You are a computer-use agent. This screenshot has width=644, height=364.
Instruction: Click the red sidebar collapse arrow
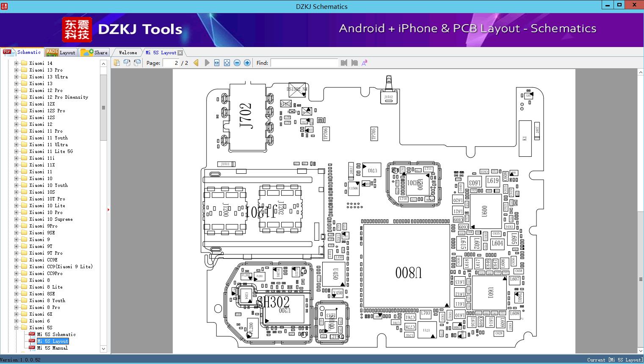pyautogui.click(x=108, y=209)
